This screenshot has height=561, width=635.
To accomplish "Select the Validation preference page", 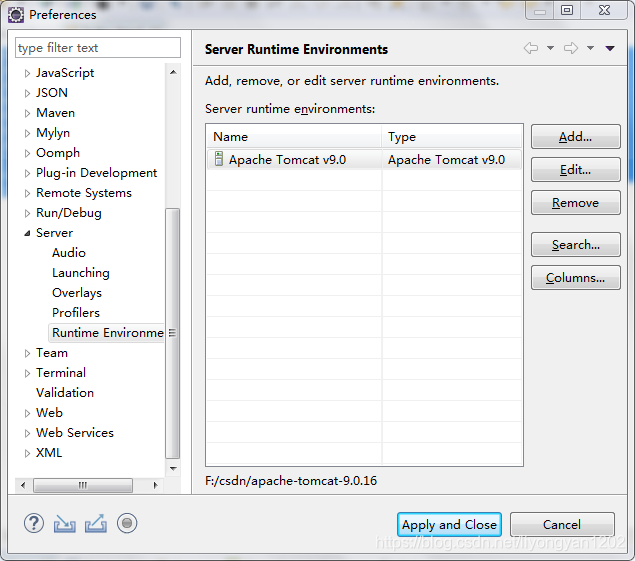I will [x=65, y=392].
